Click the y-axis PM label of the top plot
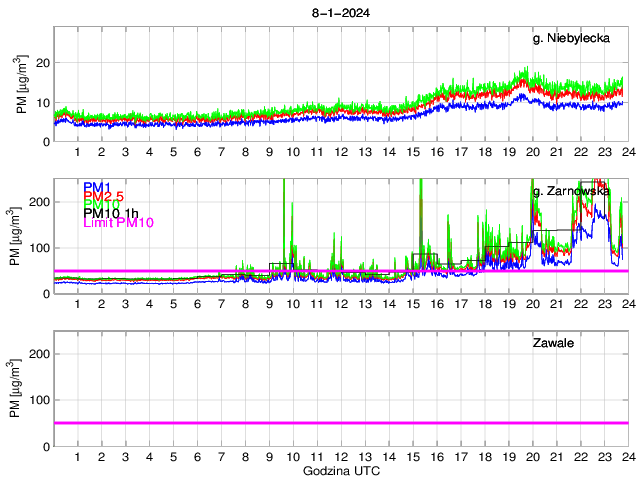The image size is (640, 480). tap(22, 87)
